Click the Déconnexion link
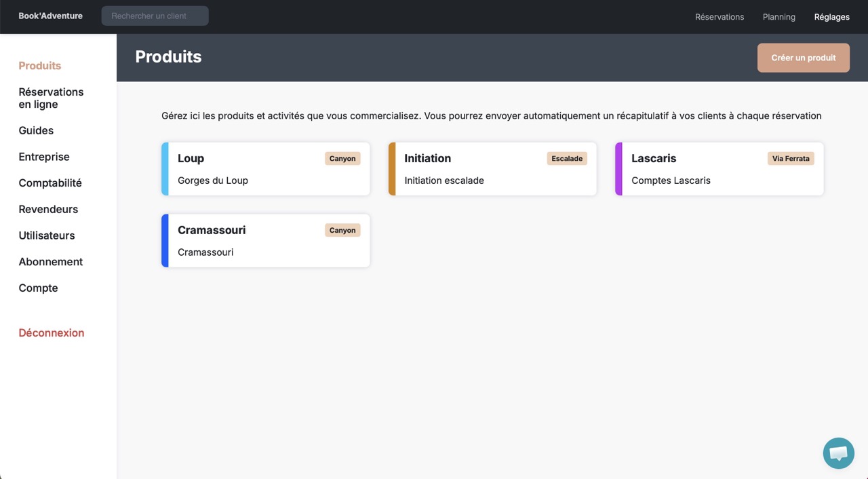The image size is (868, 479). tap(52, 333)
